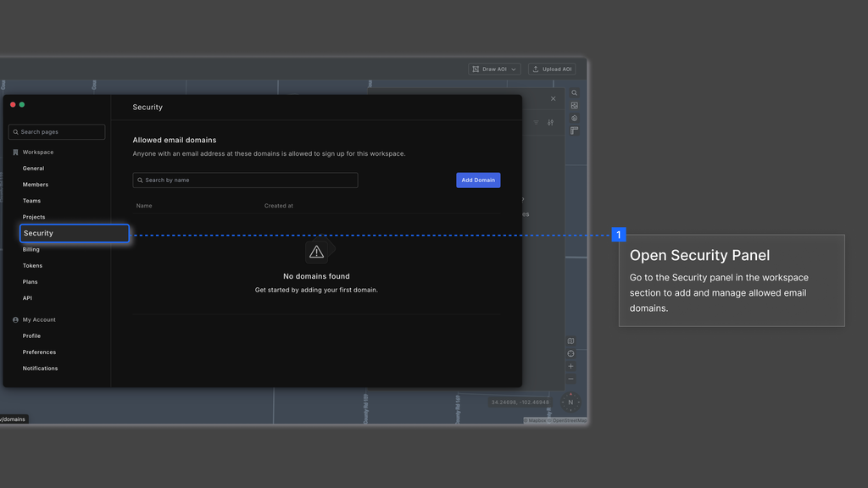Open the Teams settings page

31,201
